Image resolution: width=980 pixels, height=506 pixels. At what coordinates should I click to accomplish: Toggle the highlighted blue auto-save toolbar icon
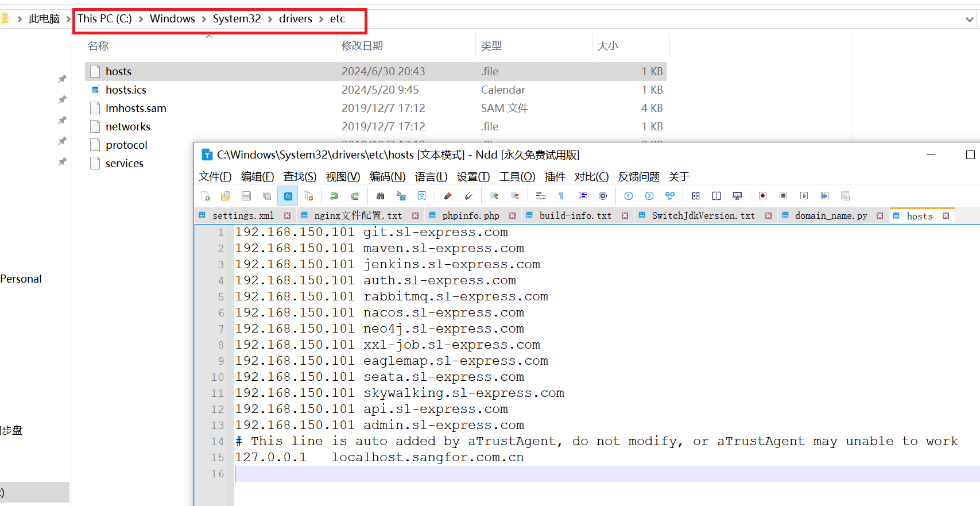(x=288, y=196)
